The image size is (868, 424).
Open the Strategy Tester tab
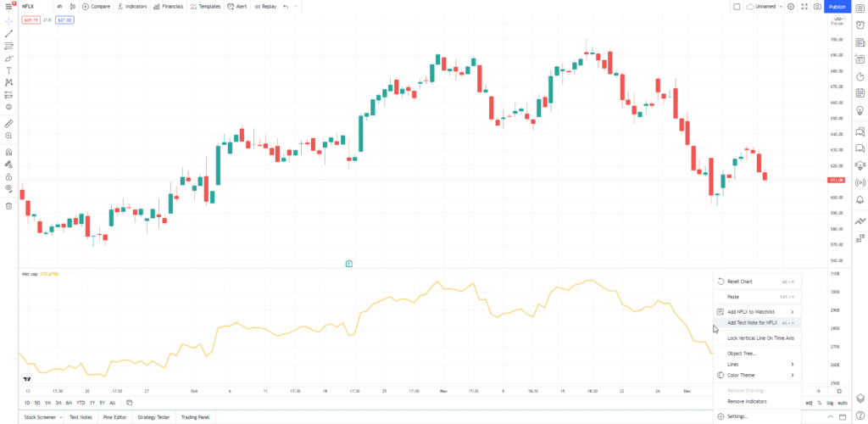click(x=153, y=417)
